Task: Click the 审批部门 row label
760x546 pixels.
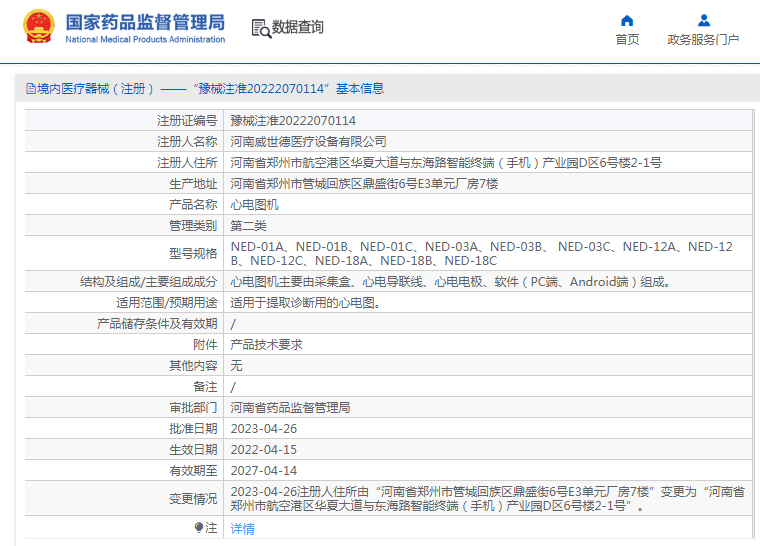Action: click(193, 408)
